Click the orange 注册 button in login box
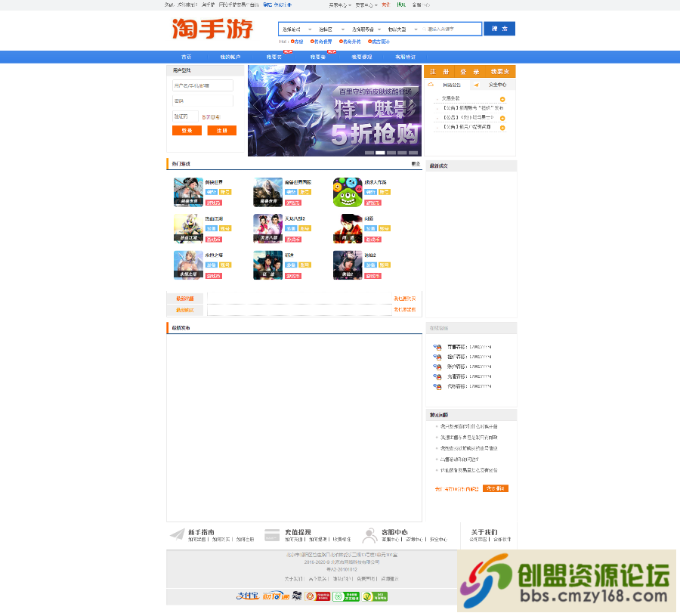Image resolution: width=680 pixels, height=616 pixels. 221,131
